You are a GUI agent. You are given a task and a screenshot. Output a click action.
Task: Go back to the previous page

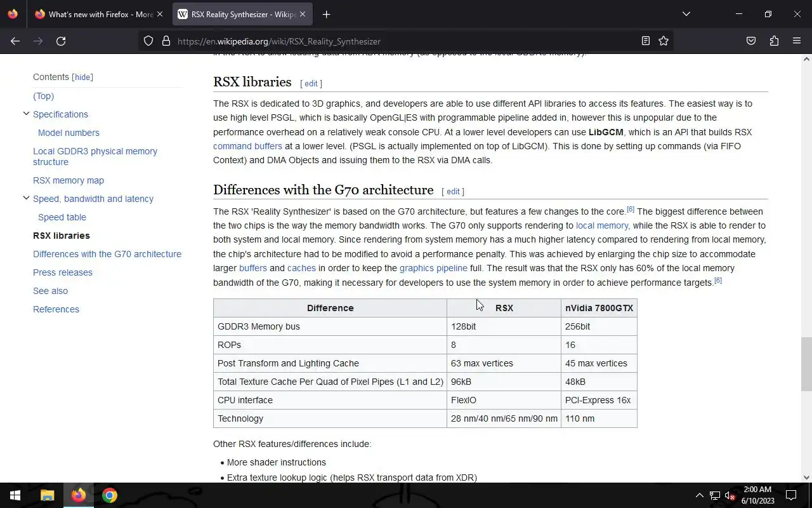(15, 41)
